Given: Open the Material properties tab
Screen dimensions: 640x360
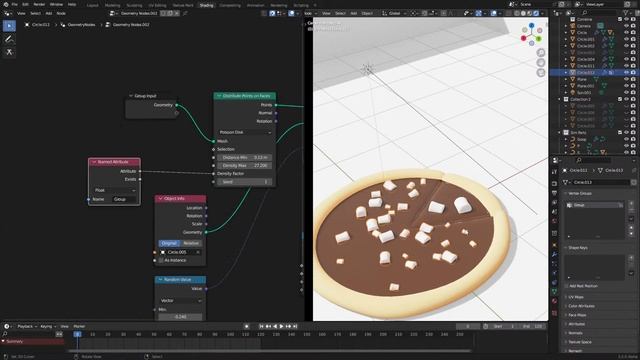Looking at the screenshot, I should tap(554, 301).
